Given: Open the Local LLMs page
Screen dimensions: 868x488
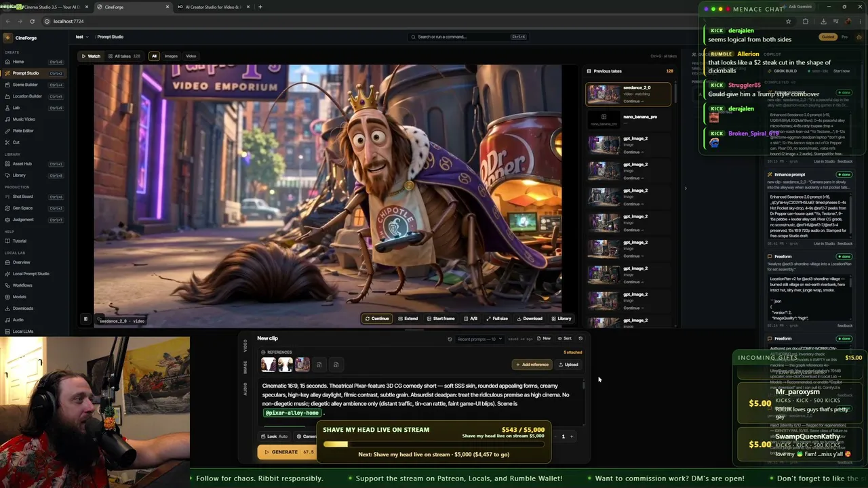Looking at the screenshot, I should pos(34,331).
